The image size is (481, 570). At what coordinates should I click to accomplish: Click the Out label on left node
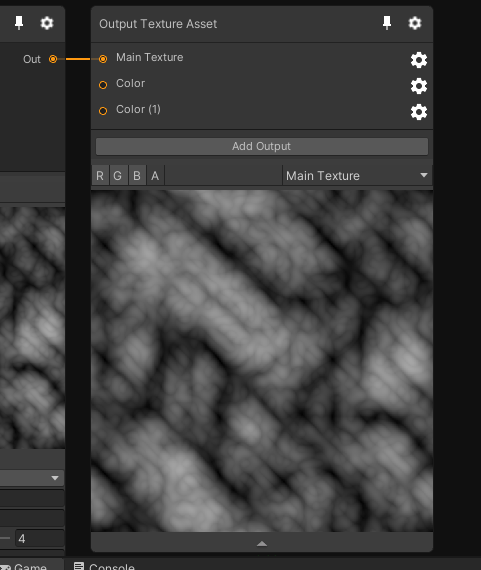click(32, 59)
